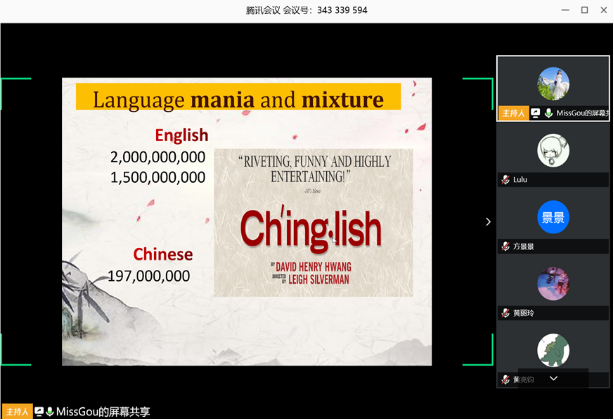614x420 pixels.
Task: Click the MissGou的屏幕共享 label at bottom
Action: coord(103,411)
